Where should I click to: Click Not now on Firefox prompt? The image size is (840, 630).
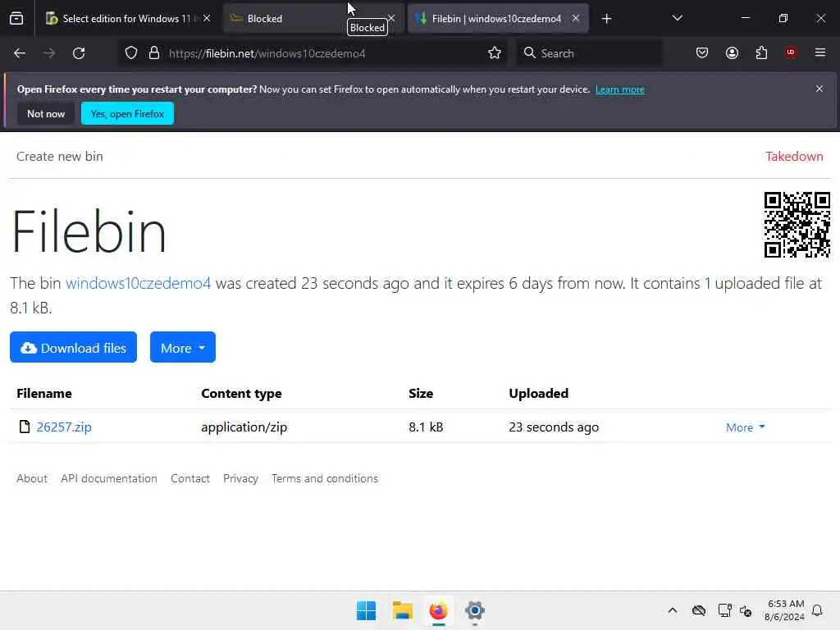(46, 113)
